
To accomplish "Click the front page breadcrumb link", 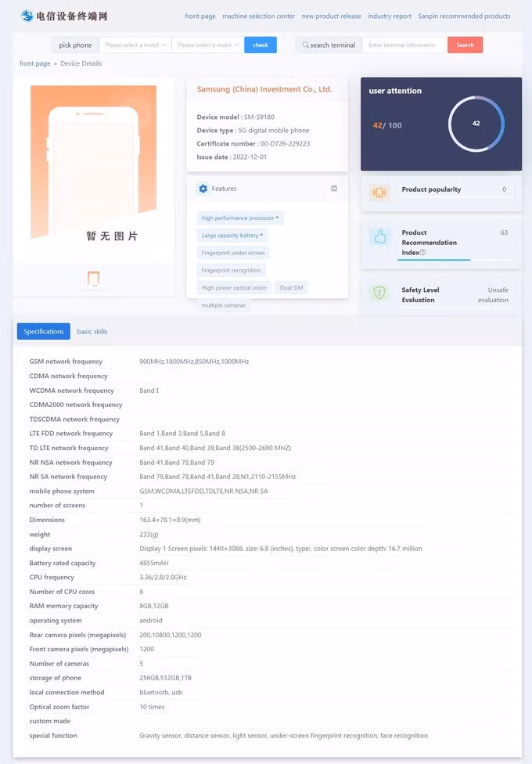I will coord(34,63).
